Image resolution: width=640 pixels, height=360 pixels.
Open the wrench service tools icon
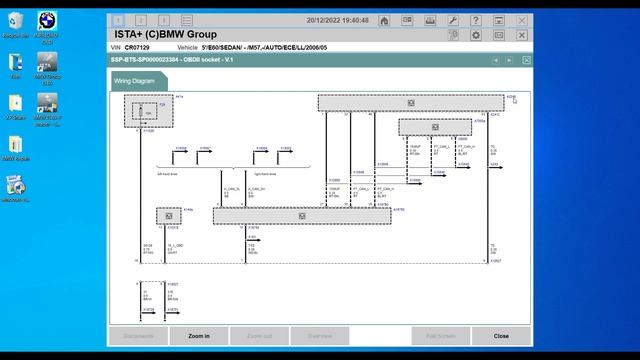453,20
